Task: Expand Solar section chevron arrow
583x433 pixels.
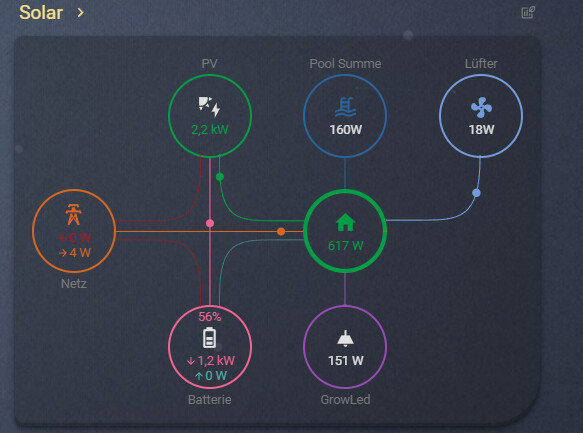Action: pos(80,13)
